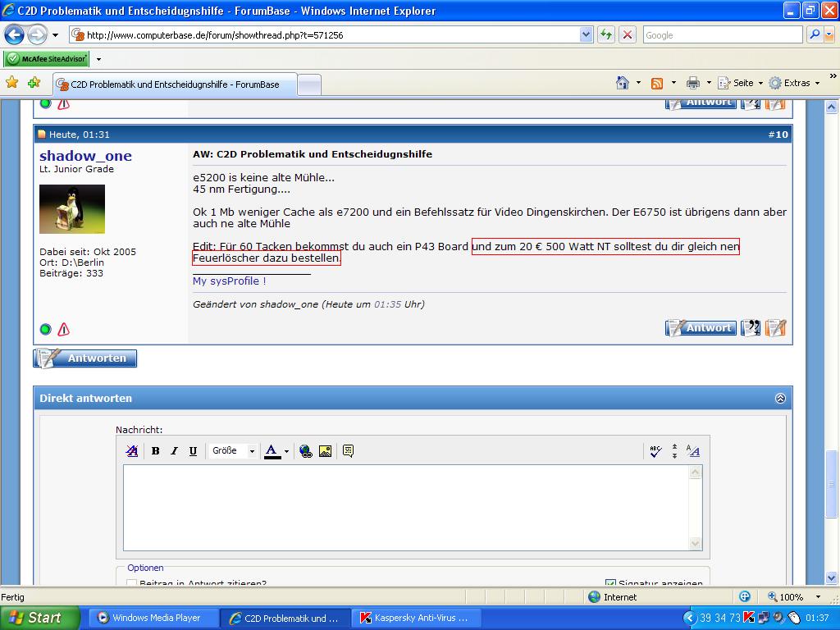Click the Remove Formatting editor icon
The image size is (840, 630).
click(x=131, y=451)
